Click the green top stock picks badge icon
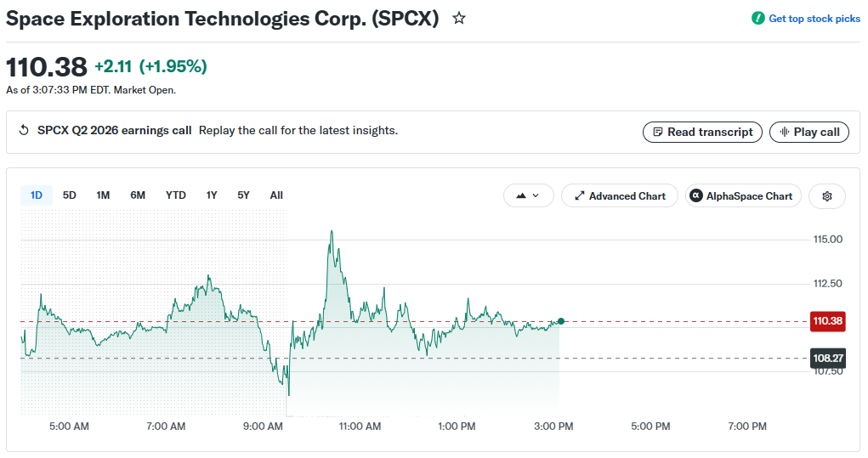 pos(757,18)
